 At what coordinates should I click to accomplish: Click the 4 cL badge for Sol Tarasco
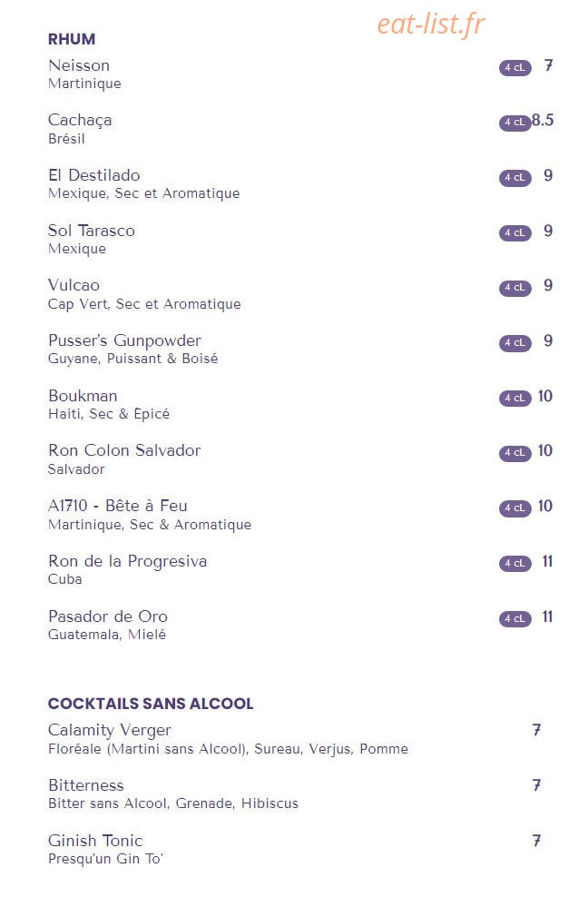coord(514,232)
